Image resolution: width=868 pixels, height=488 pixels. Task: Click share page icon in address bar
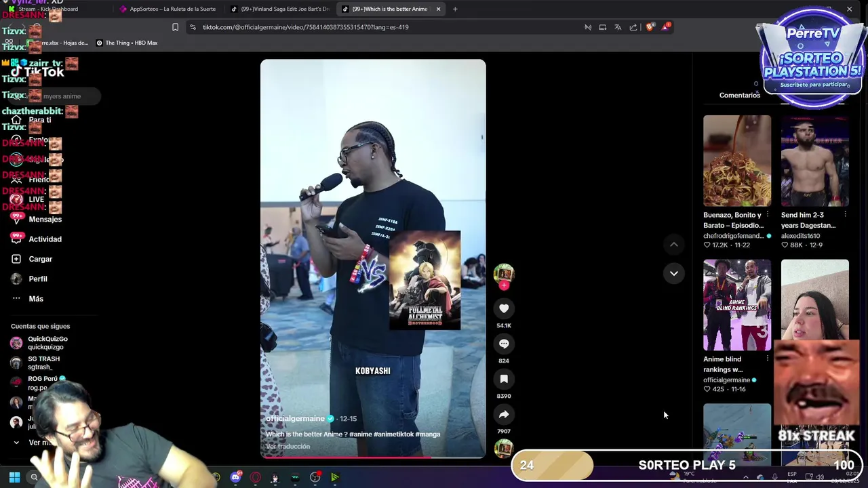633,27
